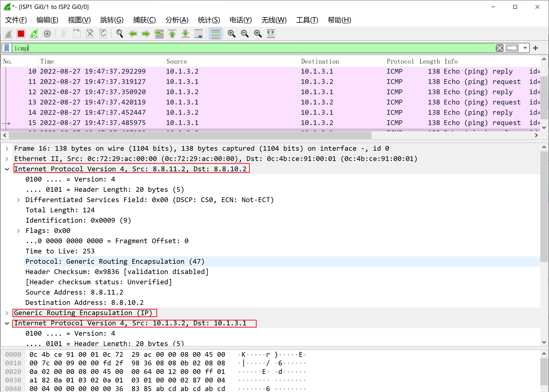
Task: Open the display filter history dropdown
Action: tap(525, 48)
